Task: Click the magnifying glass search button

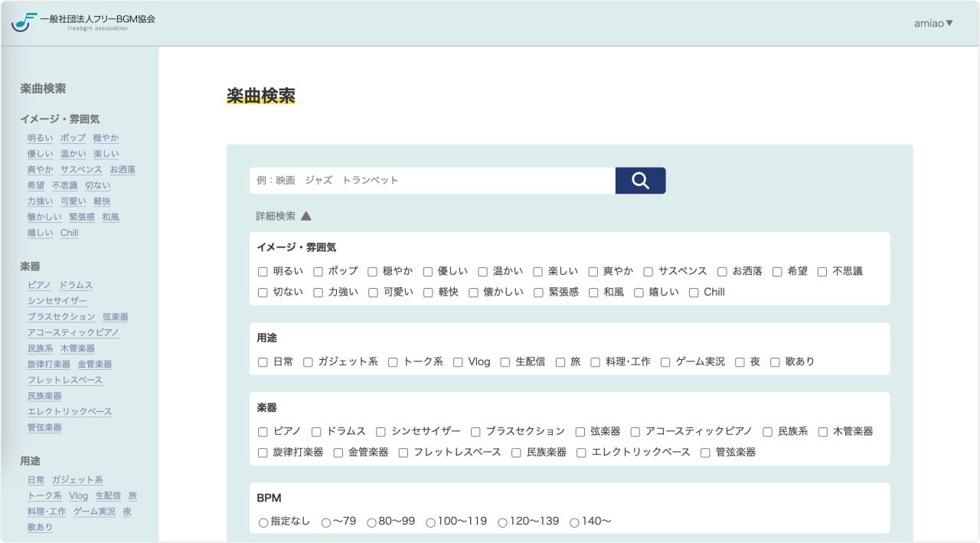Action: pyautogui.click(x=640, y=181)
